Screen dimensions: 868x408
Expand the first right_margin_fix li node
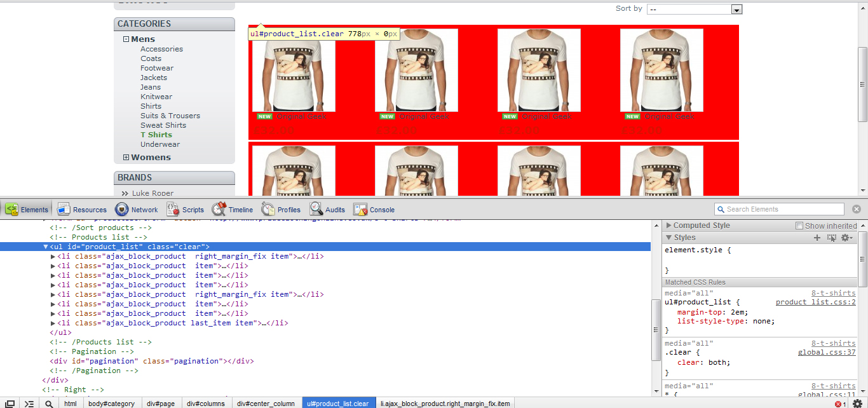tap(53, 256)
